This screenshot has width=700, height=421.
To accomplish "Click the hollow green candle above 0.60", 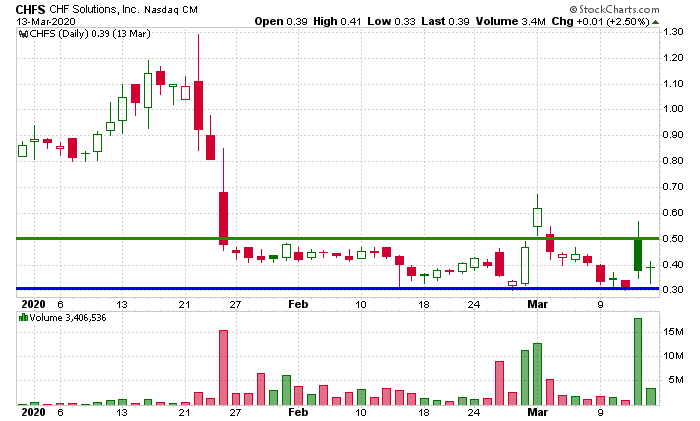I will [x=538, y=217].
